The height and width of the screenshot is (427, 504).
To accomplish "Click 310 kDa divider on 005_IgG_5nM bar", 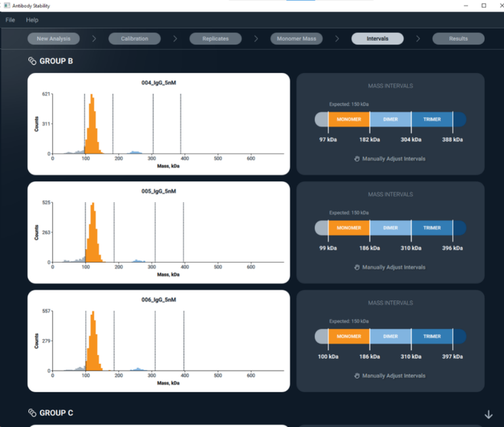I will [411, 231].
